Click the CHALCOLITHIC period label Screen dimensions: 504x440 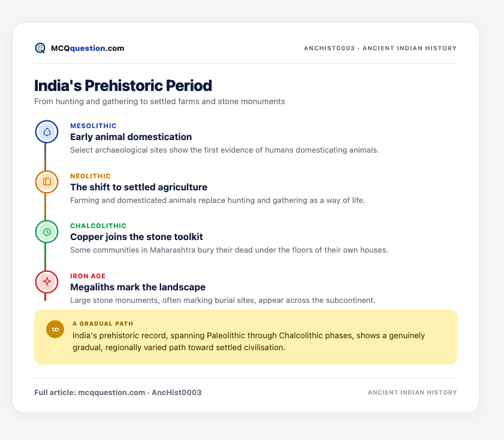pos(98,226)
